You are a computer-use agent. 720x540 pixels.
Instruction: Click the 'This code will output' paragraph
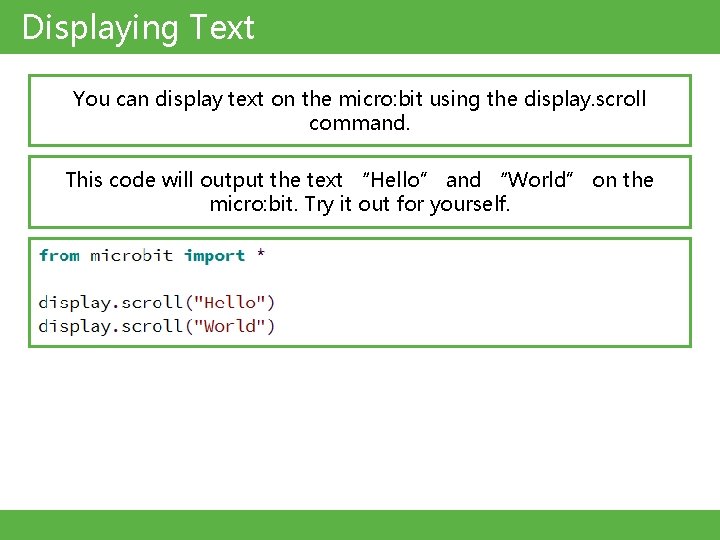tap(360, 191)
